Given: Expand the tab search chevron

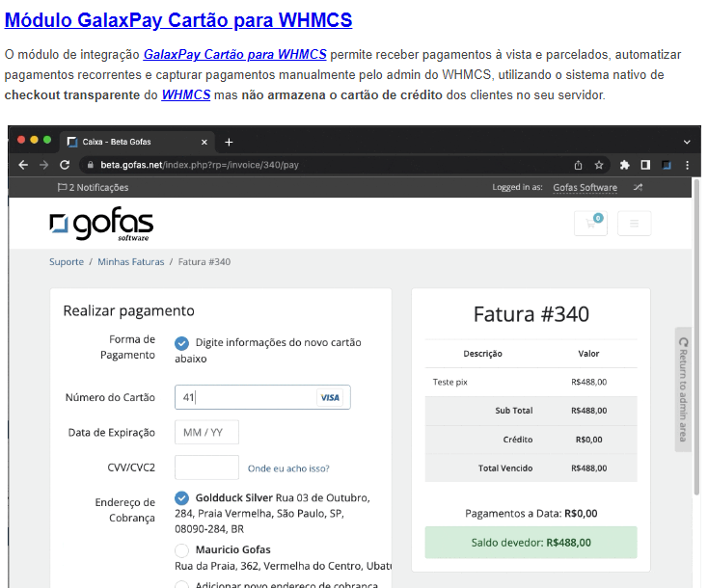Looking at the screenshot, I should [687, 142].
